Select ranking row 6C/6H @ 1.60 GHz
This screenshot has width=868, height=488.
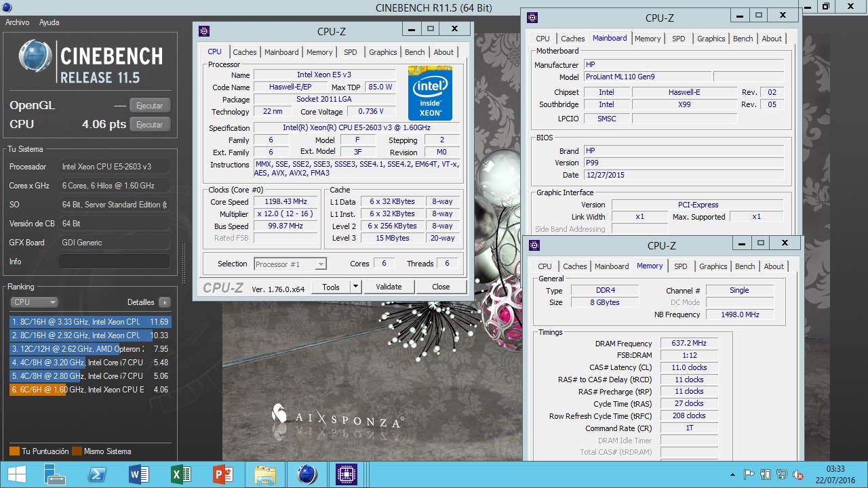click(x=90, y=390)
